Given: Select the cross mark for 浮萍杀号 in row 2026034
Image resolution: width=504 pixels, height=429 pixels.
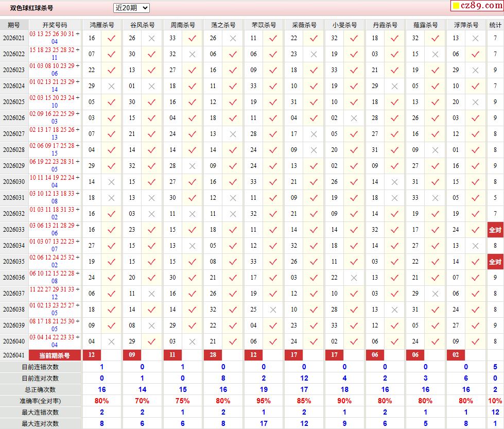Looking at the screenshot, I should coord(475,246).
